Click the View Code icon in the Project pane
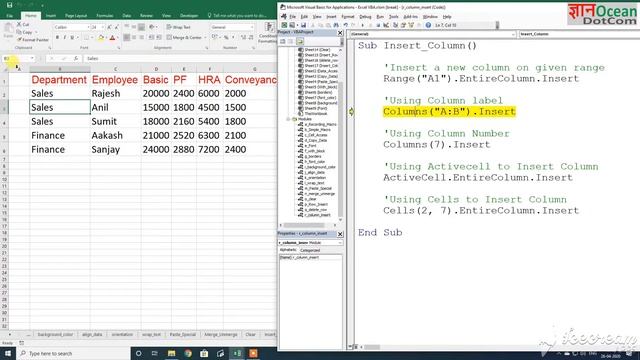This screenshot has width=640, height=360. [283, 41]
